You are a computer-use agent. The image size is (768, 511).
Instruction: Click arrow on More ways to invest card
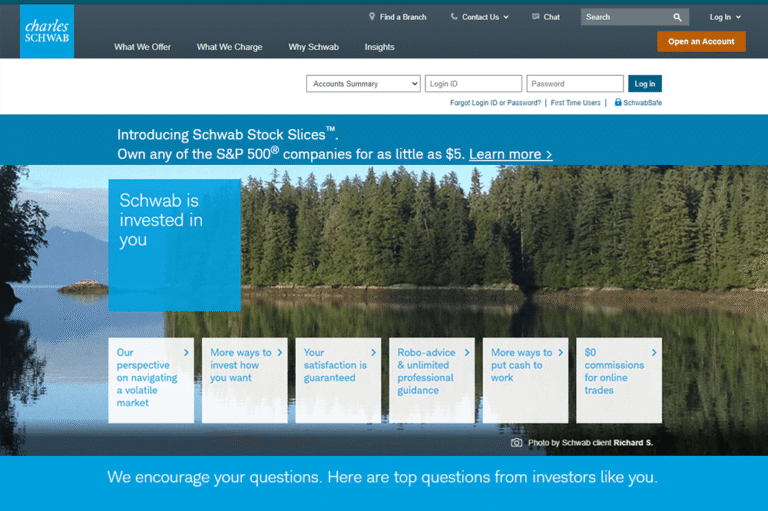point(280,352)
